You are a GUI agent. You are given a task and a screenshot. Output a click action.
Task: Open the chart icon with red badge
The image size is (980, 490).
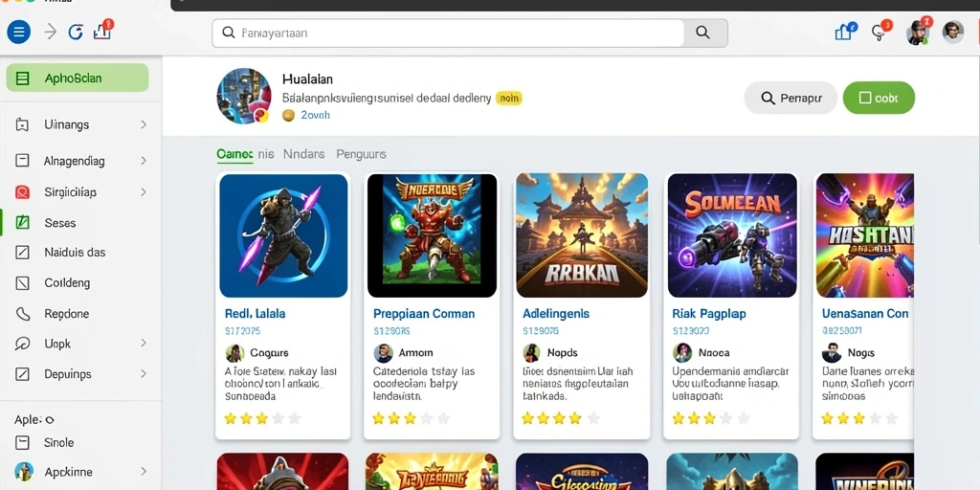coord(103,31)
